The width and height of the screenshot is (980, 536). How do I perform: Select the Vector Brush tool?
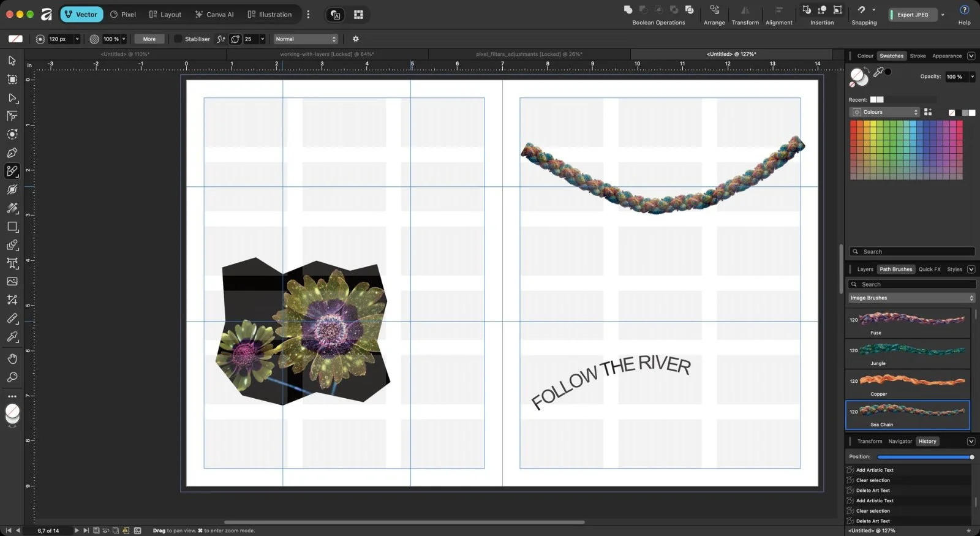click(x=12, y=171)
